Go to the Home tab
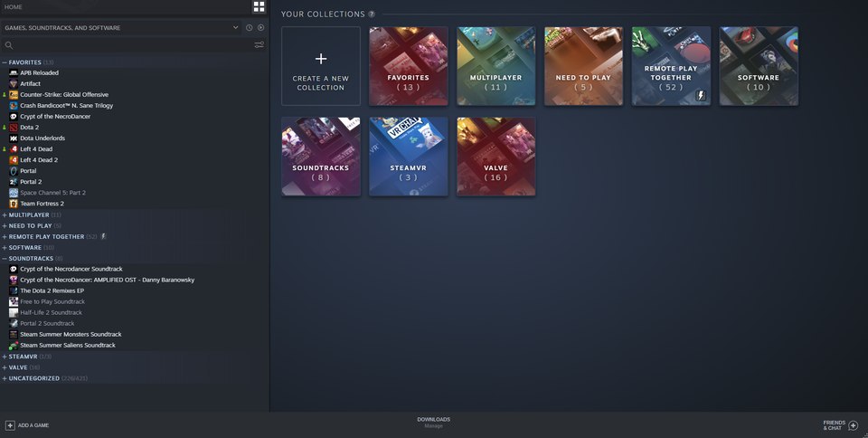 [14, 7]
